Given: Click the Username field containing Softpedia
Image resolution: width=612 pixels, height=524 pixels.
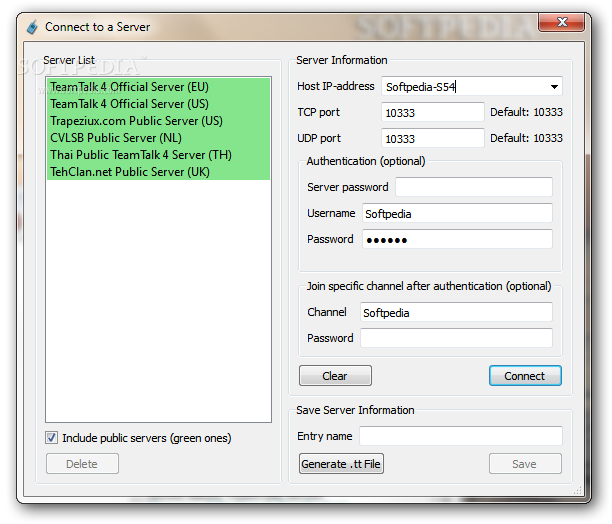Looking at the screenshot, I should pyautogui.click(x=457, y=213).
